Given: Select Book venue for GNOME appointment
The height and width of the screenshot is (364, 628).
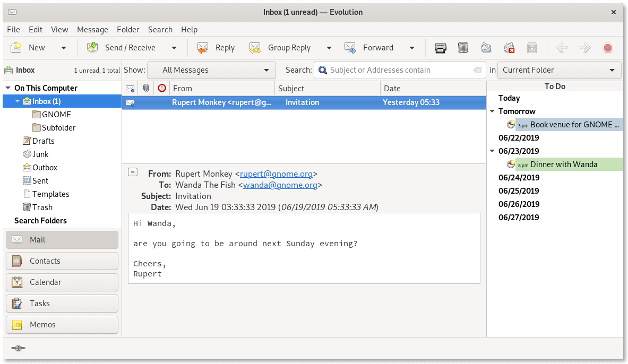Looking at the screenshot, I should [x=569, y=125].
